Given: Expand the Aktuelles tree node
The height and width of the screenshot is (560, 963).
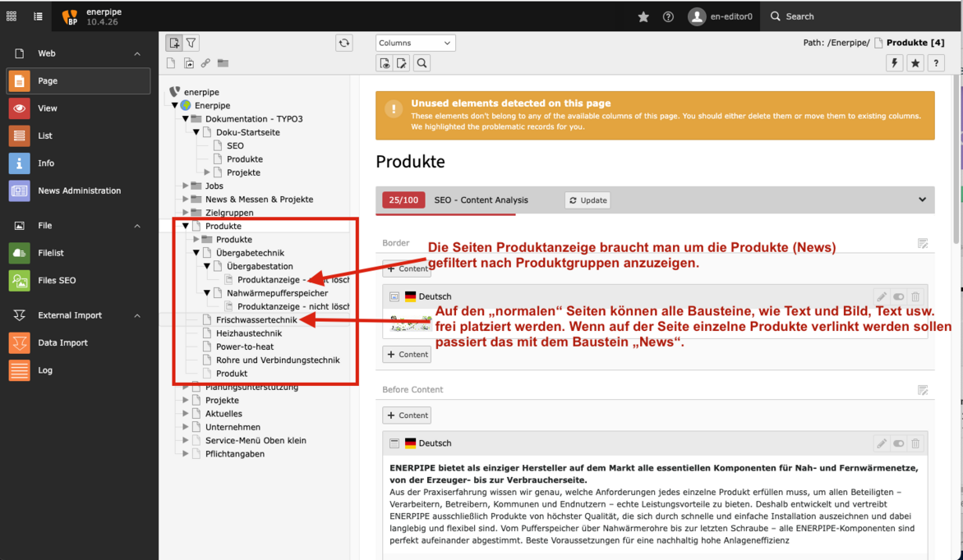Looking at the screenshot, I should click(186, 414).
